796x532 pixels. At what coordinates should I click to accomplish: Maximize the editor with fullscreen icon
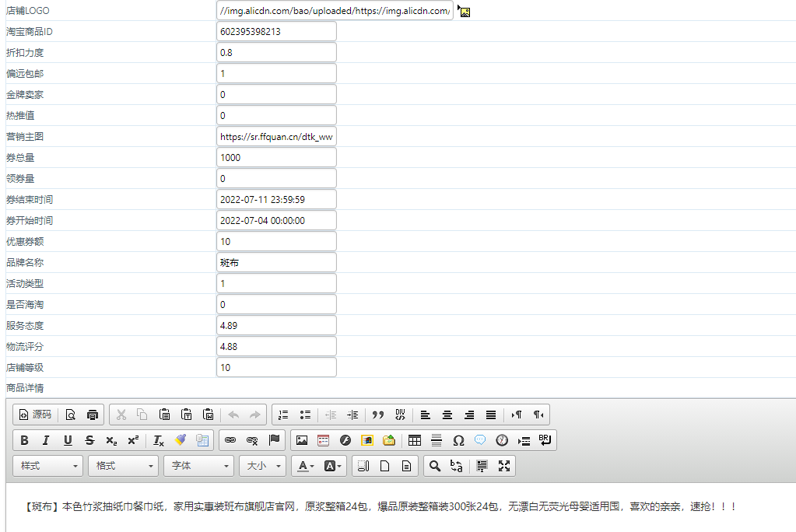[504, 466]
